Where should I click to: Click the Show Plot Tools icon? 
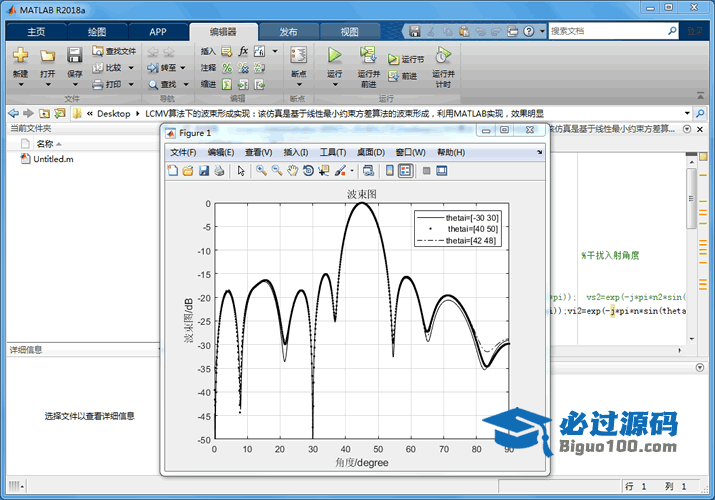441,171
